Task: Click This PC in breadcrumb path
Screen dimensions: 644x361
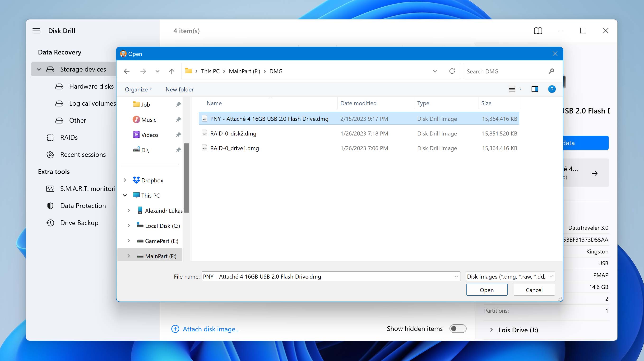Action: pyautogui.click(x=210, y=71)
